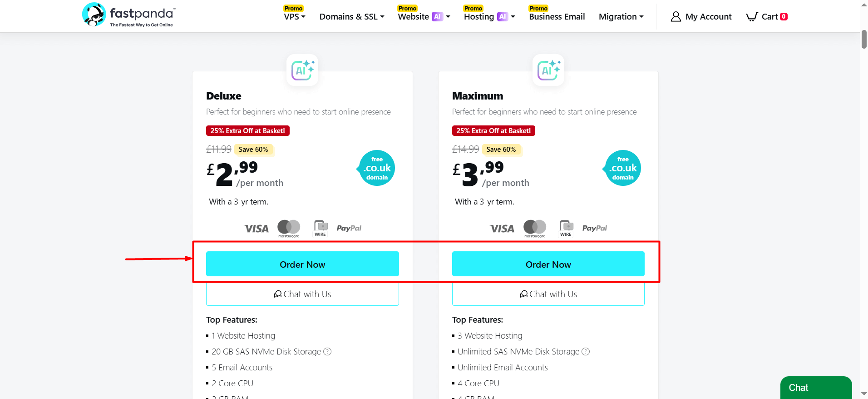Select the Business Email menu item
The image size is (868, 399).
tap(557, 16)
